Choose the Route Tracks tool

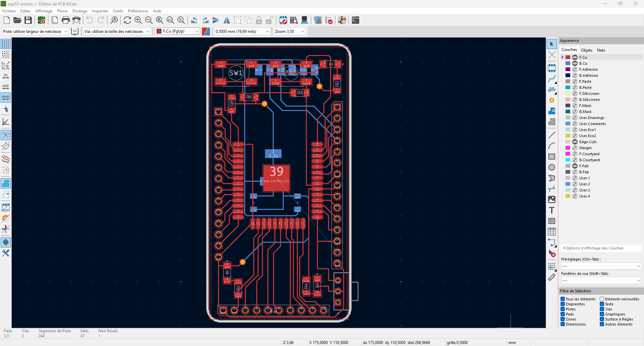coord(552,79)
